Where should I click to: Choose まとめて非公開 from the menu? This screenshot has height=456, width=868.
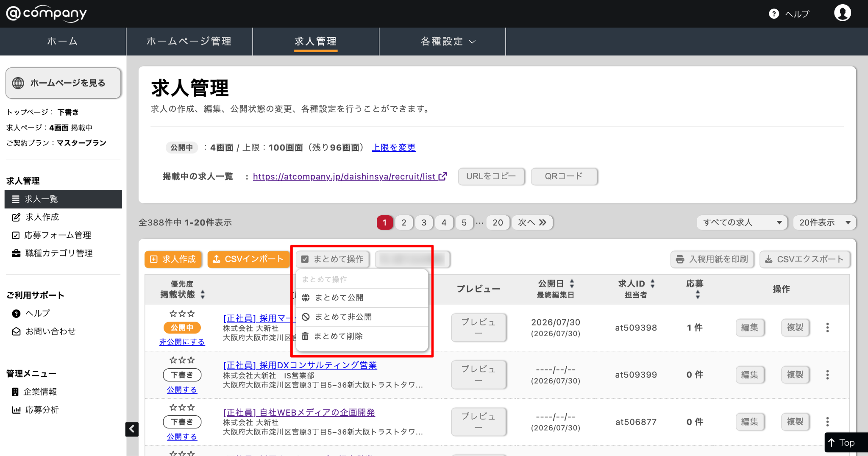coord(362,317)
